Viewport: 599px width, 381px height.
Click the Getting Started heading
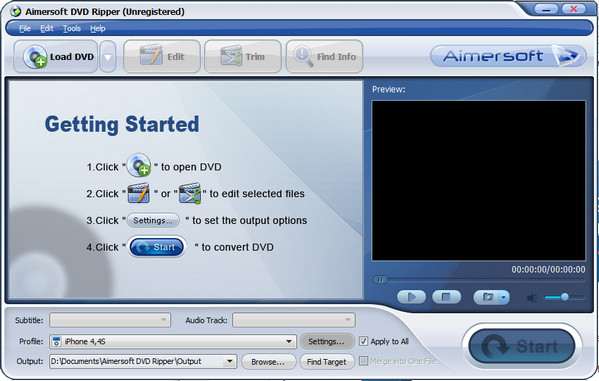point(122,125)
